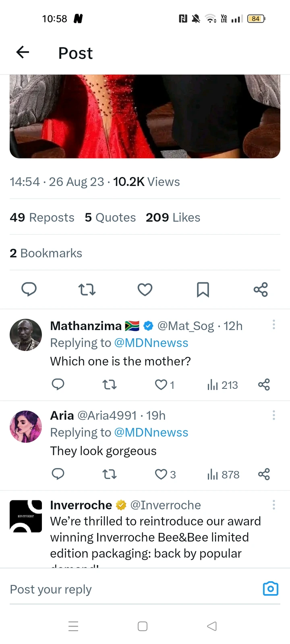Bookmark the main post
Viewport: 290px width, 644px height.
pos(203,289)
